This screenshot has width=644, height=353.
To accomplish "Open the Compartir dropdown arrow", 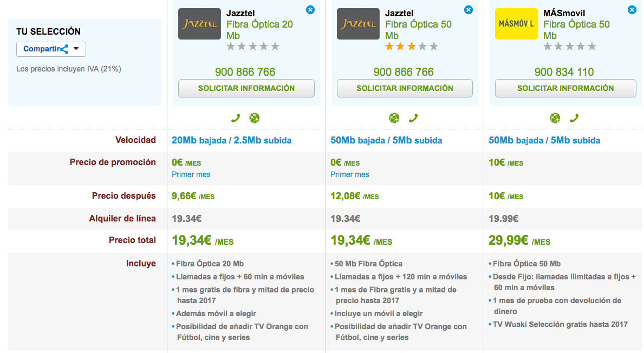I will tap(76, 49).
